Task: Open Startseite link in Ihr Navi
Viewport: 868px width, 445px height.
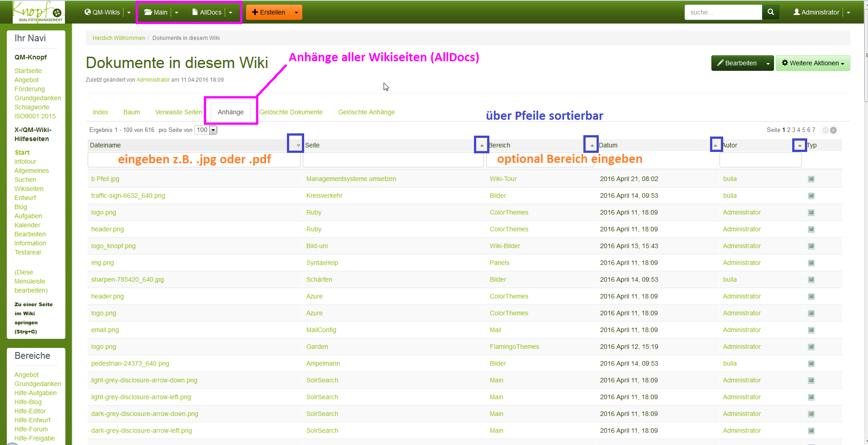Action: pyautogui.click(x=28, y=71)
